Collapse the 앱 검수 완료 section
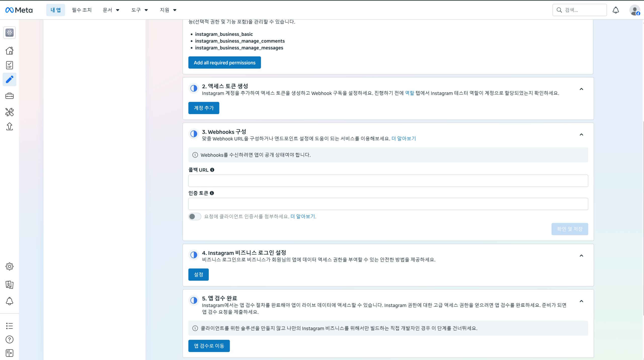Viewport: 644px width, 360px height. pyautogui.click(x=581, y=301)
